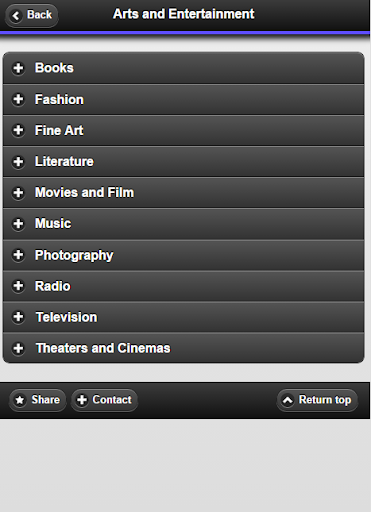Expand Theaters and Cinemas
The height and width of the screenshot is (512, 371).
pos(183,348)
